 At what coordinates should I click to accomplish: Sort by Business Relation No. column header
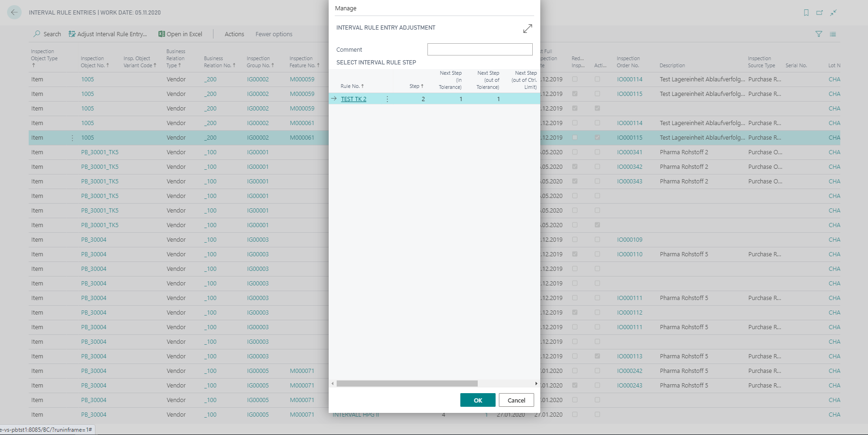pyautogui.click(x=219, y=62)
